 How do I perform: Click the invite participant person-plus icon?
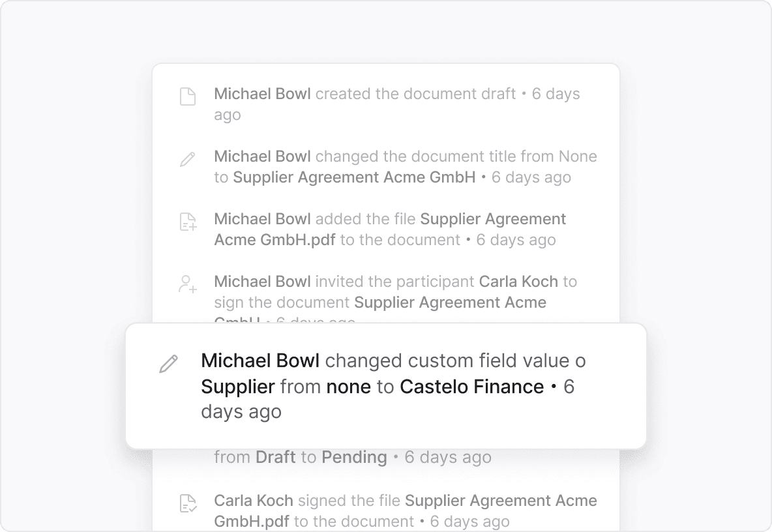188,284
